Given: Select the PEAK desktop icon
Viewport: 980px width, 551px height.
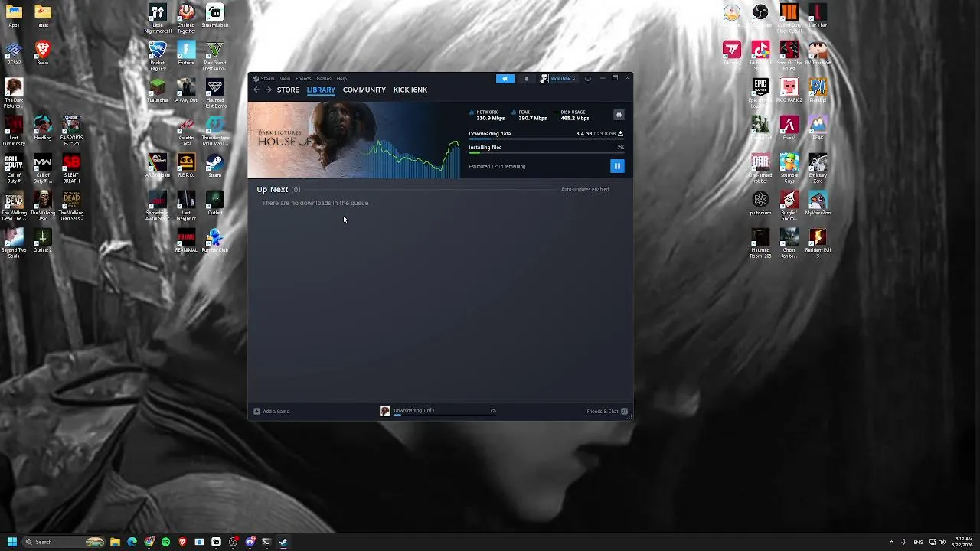Looking at the screenshot, I should (818, 129).
